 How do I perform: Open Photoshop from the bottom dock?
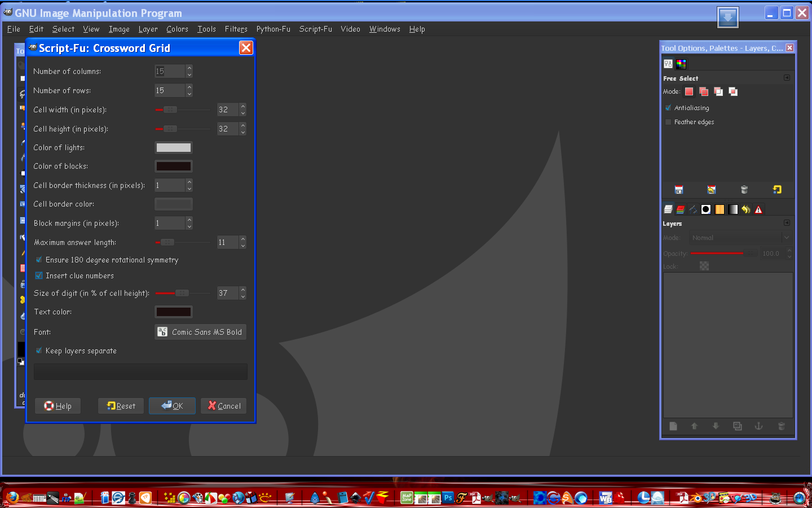click(x=448, y=498)
